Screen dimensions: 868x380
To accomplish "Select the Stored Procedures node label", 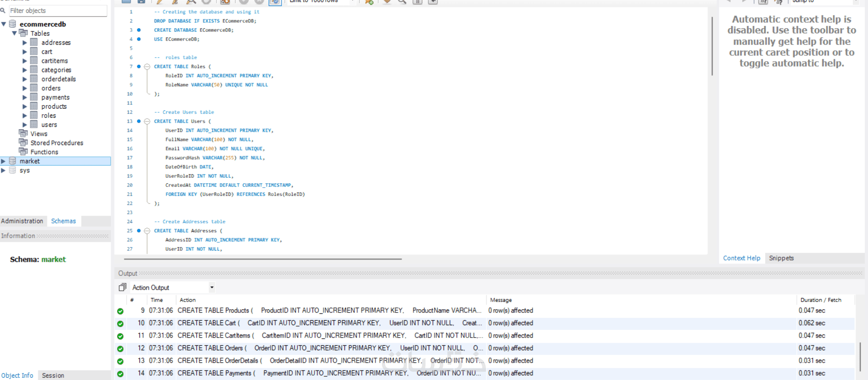I will click(x=57, y=143).
